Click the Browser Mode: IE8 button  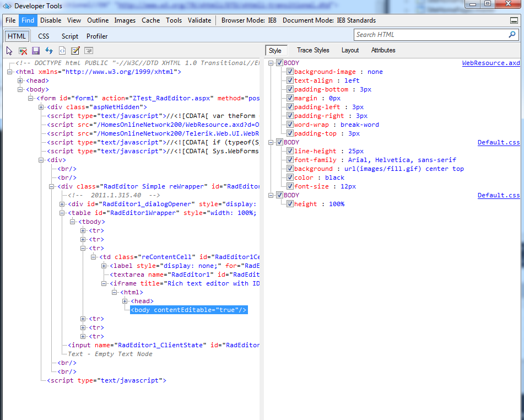point(249,20)
